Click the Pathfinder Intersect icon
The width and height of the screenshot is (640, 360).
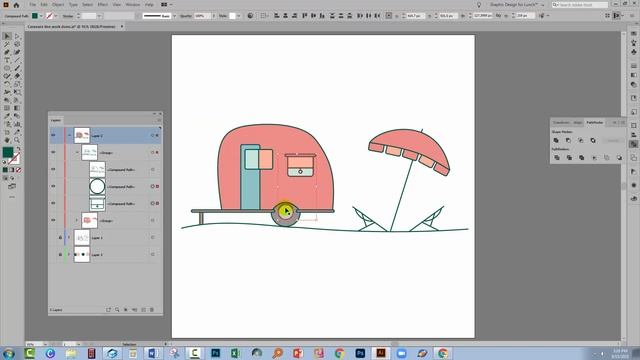580,140
